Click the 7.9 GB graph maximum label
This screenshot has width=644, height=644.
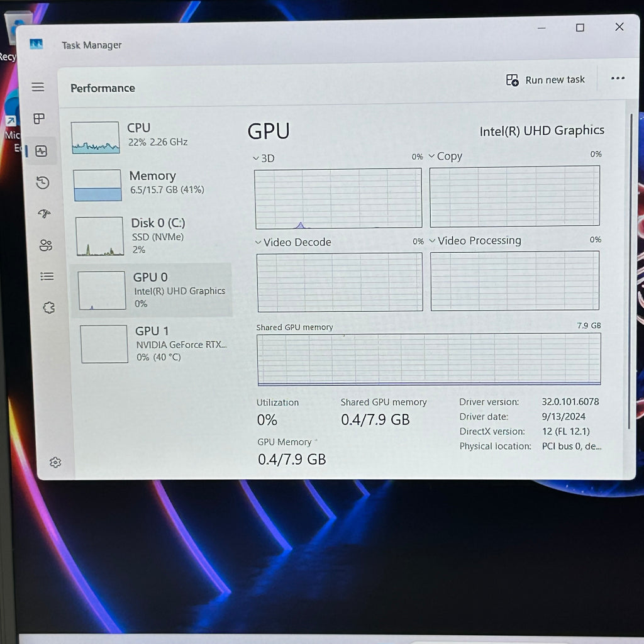[x=589, y=326]
